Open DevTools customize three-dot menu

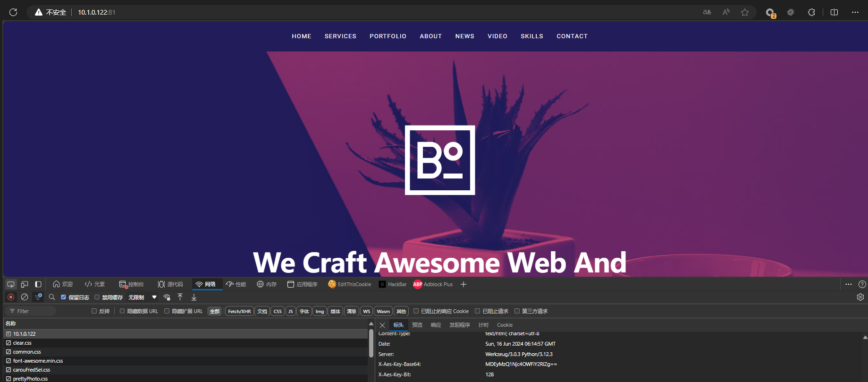(x=849, y=284)
